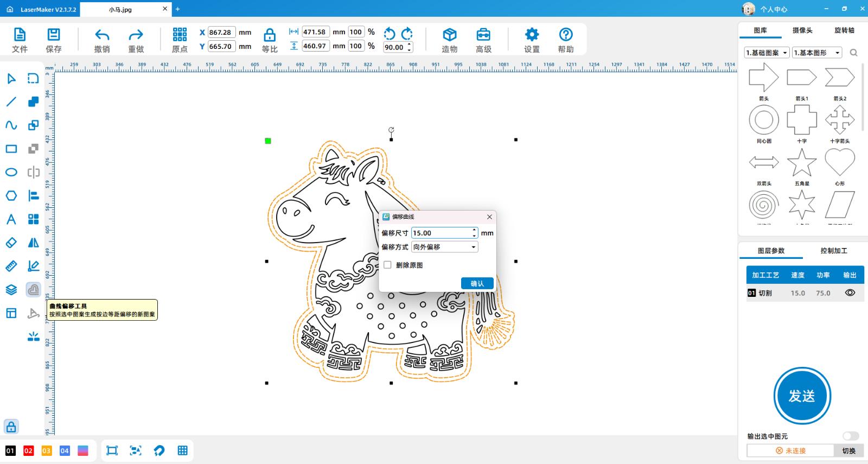Open the basic shapes dropdown
868x464 pixels.
click(x=816, y=53)
